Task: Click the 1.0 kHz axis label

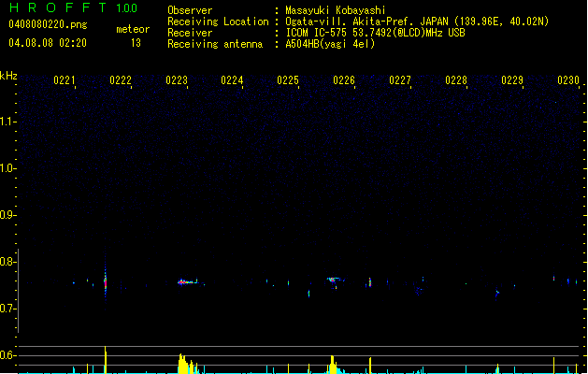Action: [7, 168]
